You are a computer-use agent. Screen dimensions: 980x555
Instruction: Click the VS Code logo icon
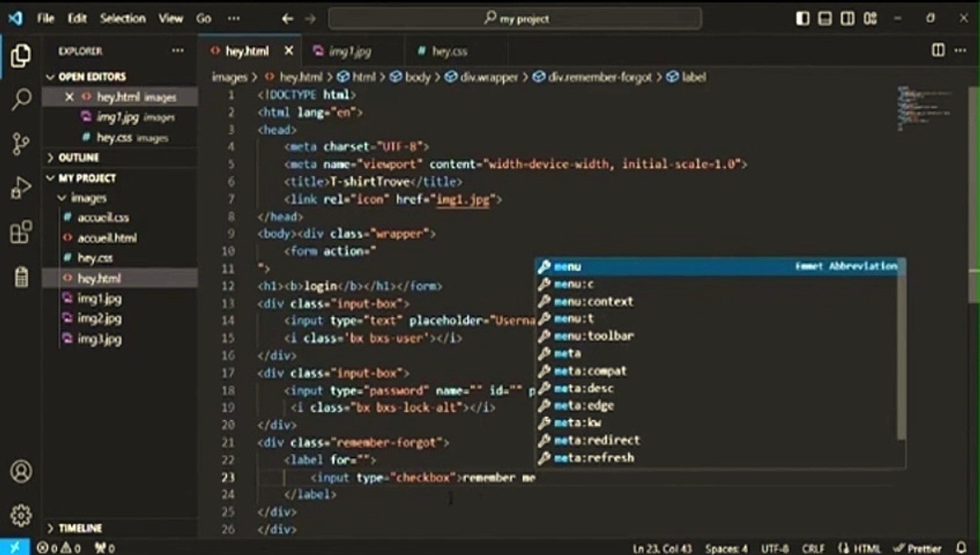(x=15, y=18)
